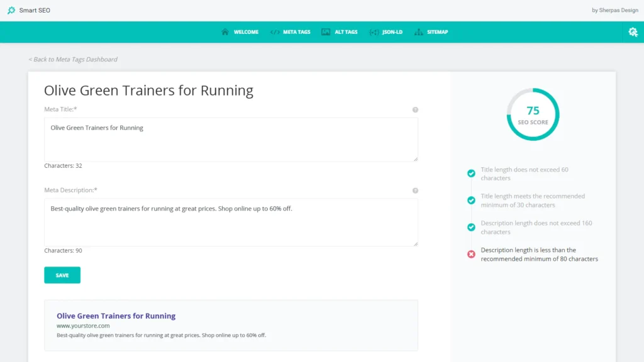
Task: Click the red X failed description check
Action: click(471, 254)
